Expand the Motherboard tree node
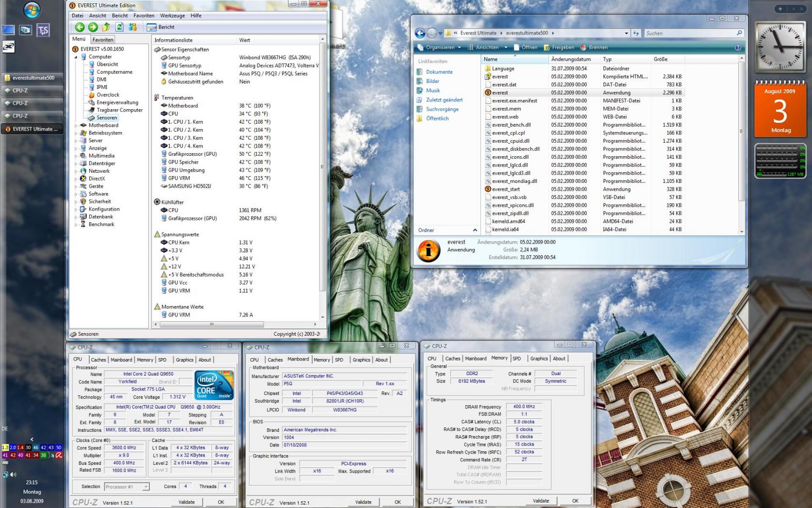Image resolution: width=812 pixels, height=508 pixels. pos(76,126)
